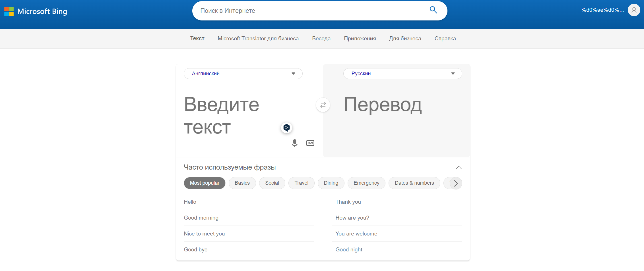Open the Справка tab

point(445,39)
